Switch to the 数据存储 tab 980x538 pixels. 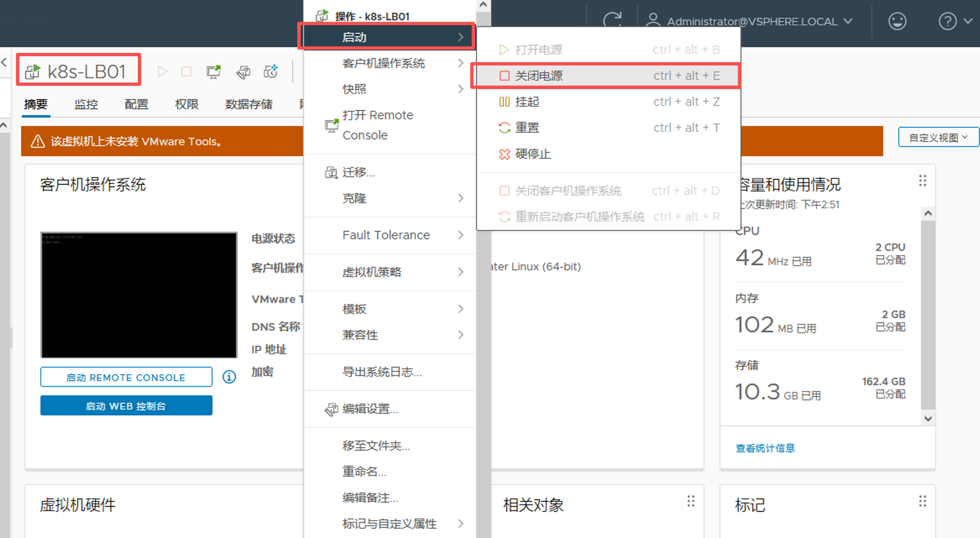249,104
